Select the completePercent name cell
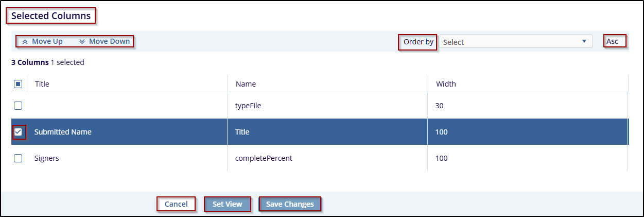 click(x=264, y=159)
